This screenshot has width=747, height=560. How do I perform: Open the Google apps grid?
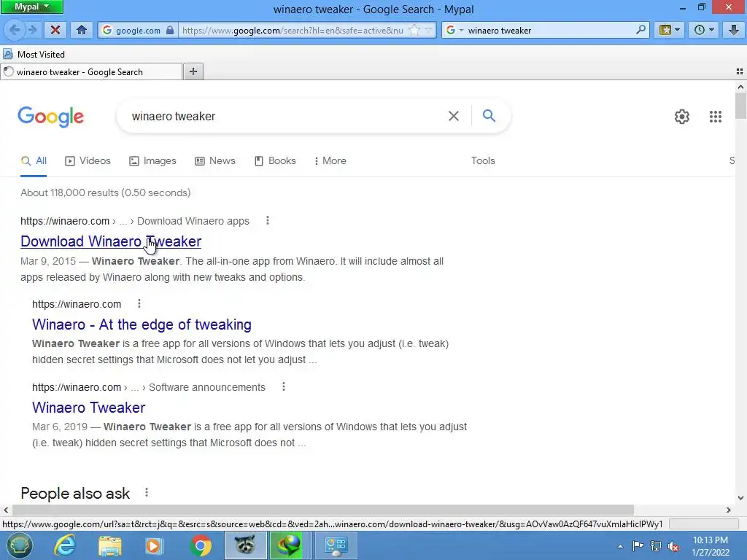point(716,117)
